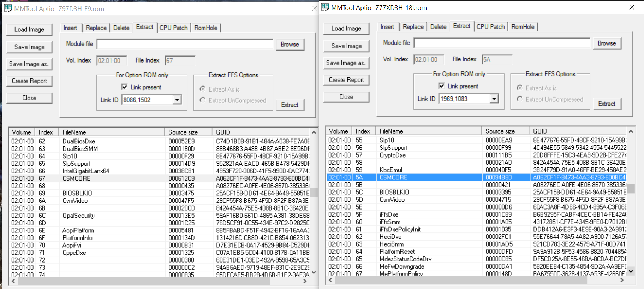Open RomHole tab in Z77XD3H window
Viewport: 644px width, 289px height.
click(523, 27)
